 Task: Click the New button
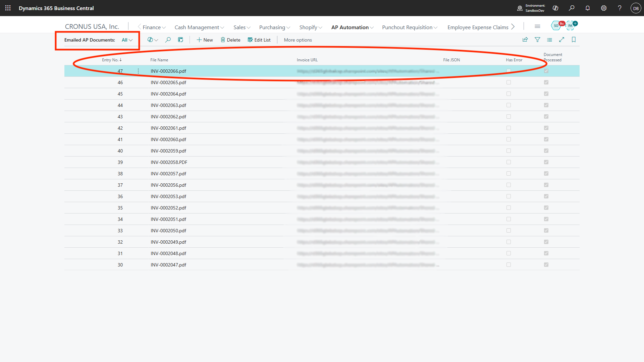[205, 40]
